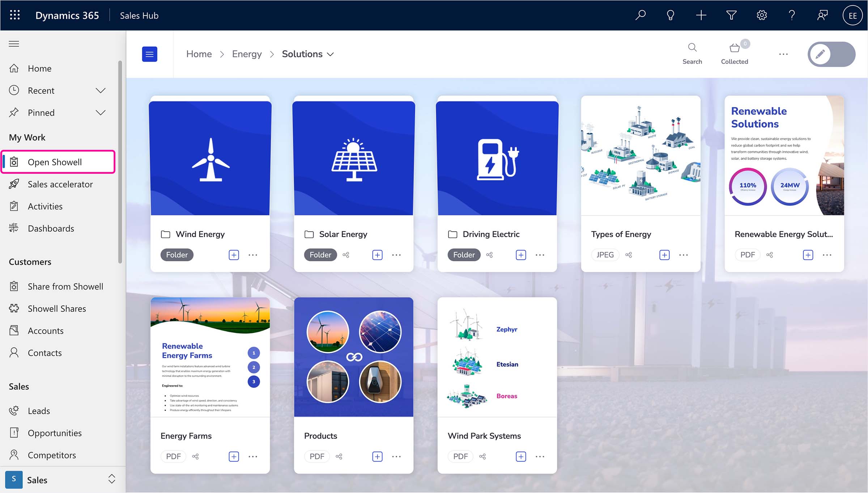Toggle the edit mode switch on the right
Viewport: 868px width, 493px height.
[x=831, y=54]
